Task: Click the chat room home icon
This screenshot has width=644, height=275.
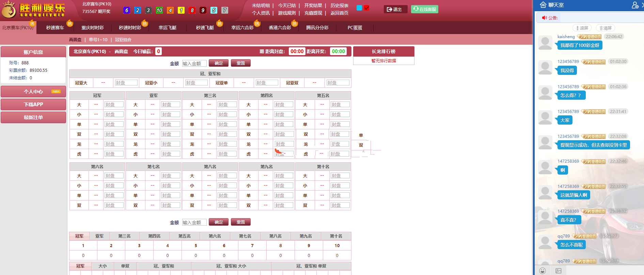Action: [x=543, y=5]
